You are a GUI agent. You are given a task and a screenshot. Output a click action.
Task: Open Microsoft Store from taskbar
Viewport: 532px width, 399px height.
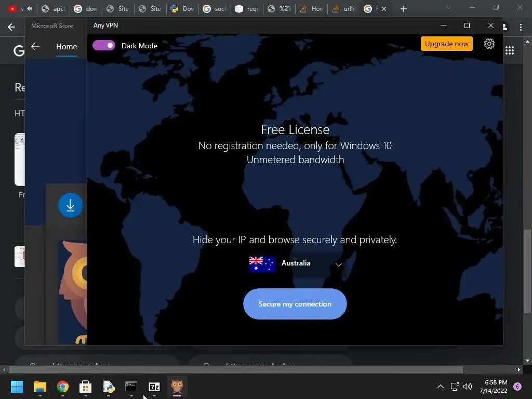(86, 387)
